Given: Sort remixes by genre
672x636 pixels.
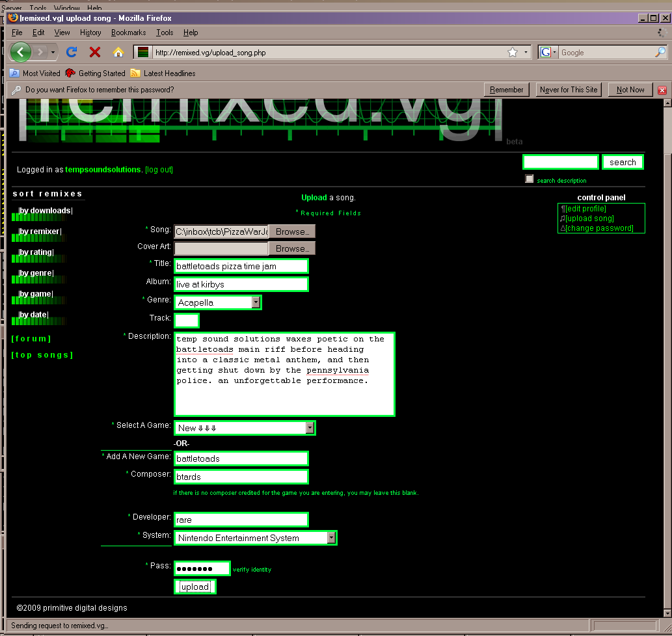Looking at the screenshot, I should click(36, 273).
